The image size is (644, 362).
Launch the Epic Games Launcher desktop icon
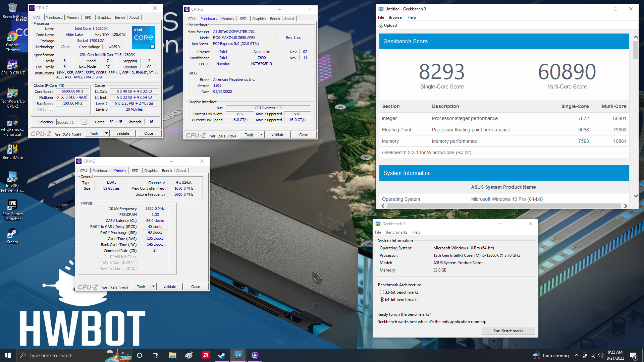[12, 210]
